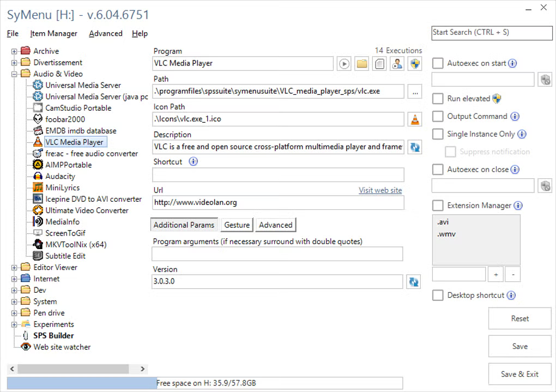Collapse the Audio & Video folder
This screenshot has width=556, height=392.
pyautogui.click(x=14, y=74)
